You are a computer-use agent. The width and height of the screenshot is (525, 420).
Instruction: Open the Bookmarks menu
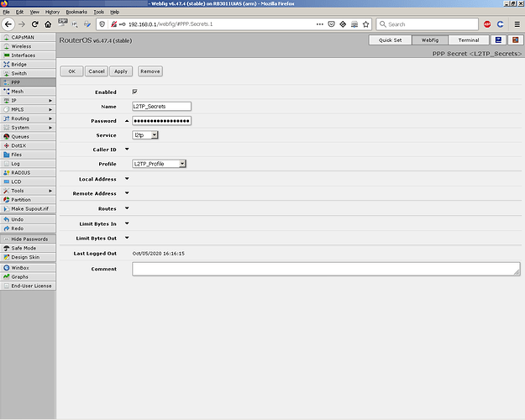pos(76,12)
